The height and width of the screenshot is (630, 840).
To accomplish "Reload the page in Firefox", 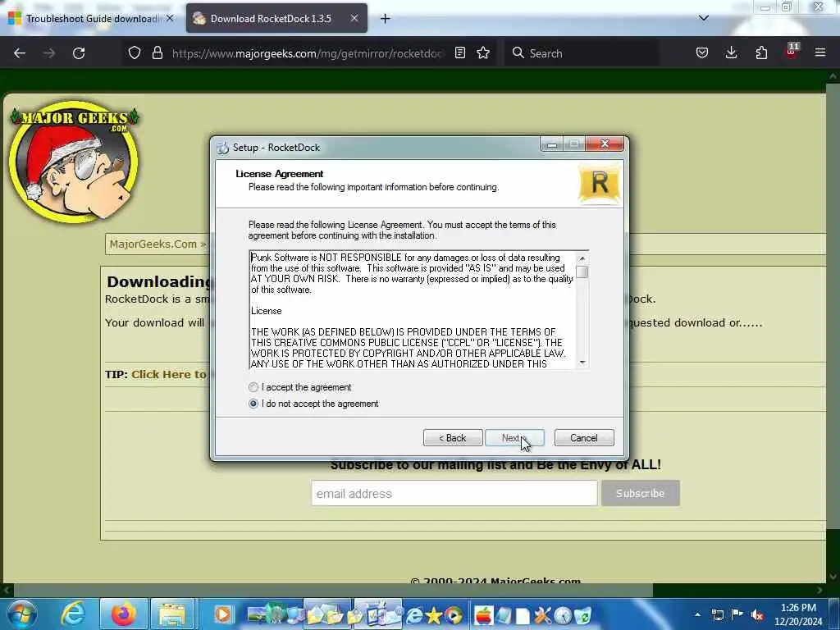I will click(79, 53).
